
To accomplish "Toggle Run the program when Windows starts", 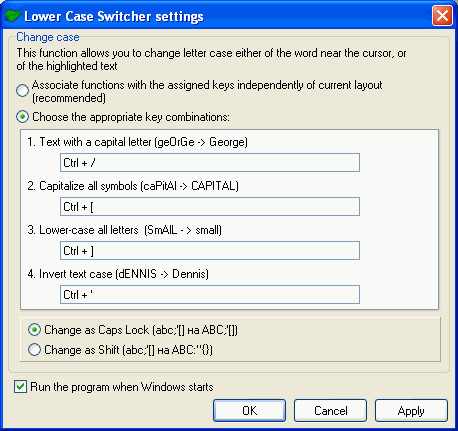I will (20, 387).
